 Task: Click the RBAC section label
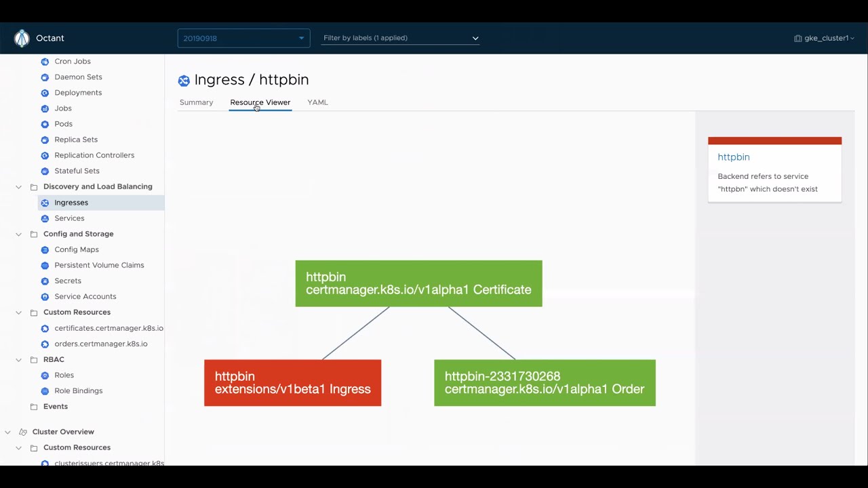tap(54, 359)
